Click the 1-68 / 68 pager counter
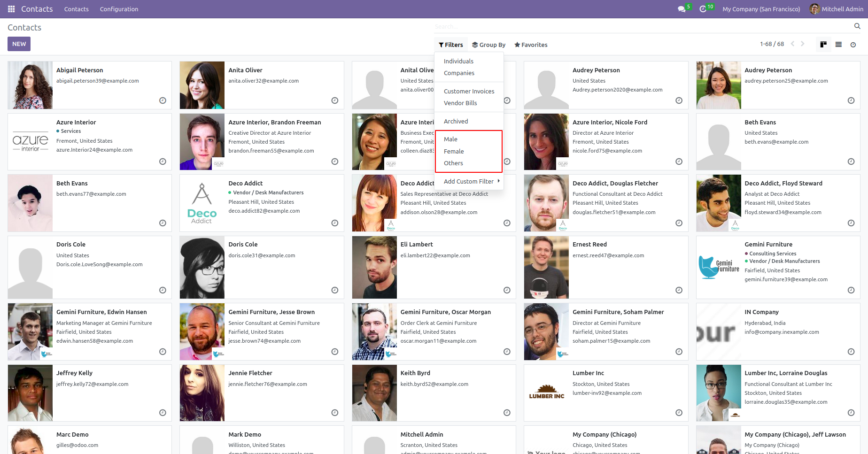The image size is (868, 454). click(x=772, y=44)
